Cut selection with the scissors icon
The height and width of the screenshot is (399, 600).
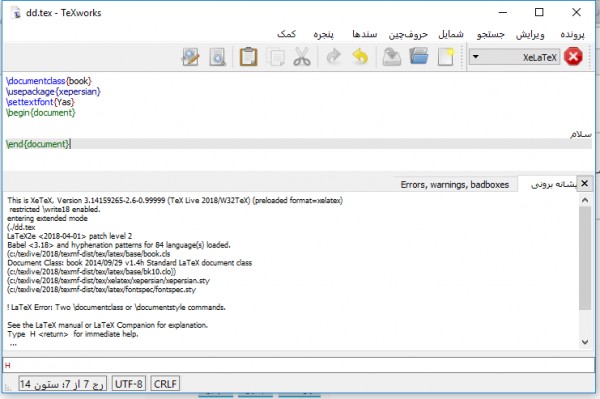pyautogui.click(x=302, y=57)
